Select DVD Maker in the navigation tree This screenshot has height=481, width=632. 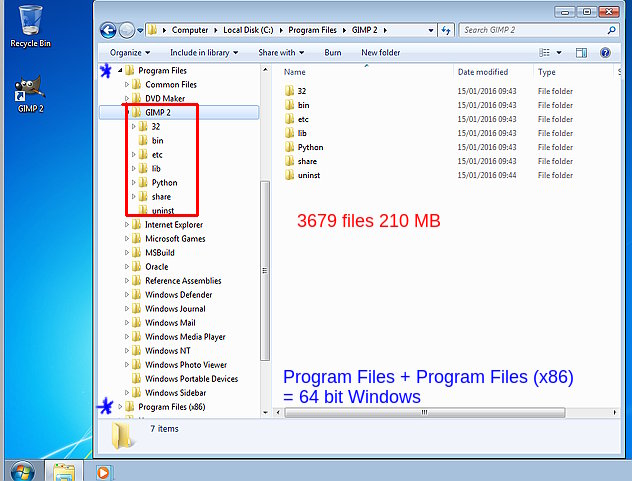tap(165, 98)
